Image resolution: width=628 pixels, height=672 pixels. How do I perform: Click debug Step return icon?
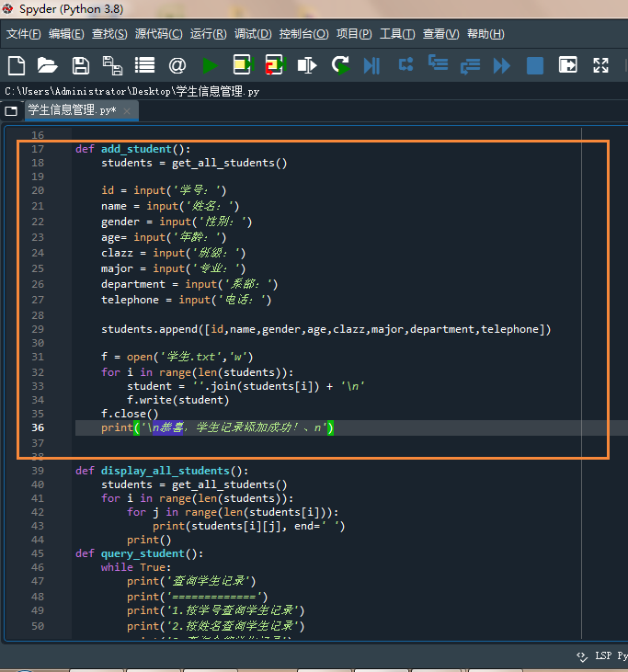coord(470,66)
